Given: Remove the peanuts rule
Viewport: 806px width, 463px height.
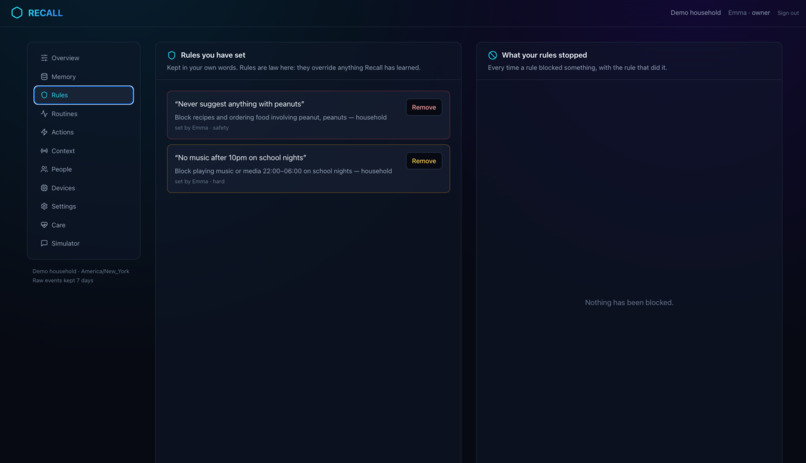Looking at the screenshot, I should [x=424, y=107].
